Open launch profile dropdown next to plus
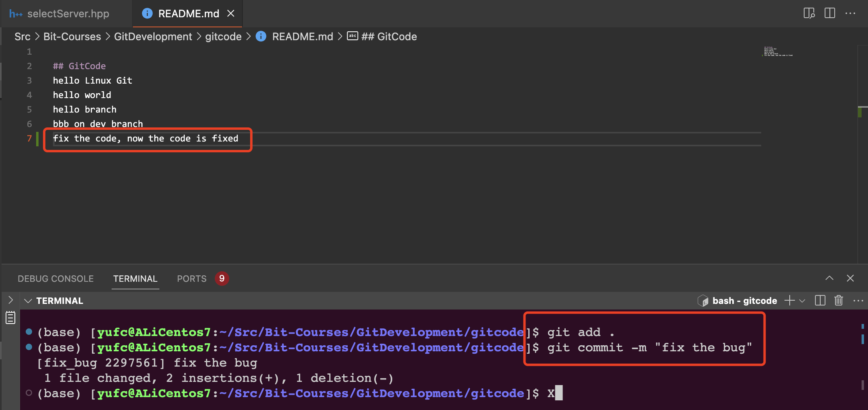The width and height of the screenshot is (868, 410). (803, 301)
